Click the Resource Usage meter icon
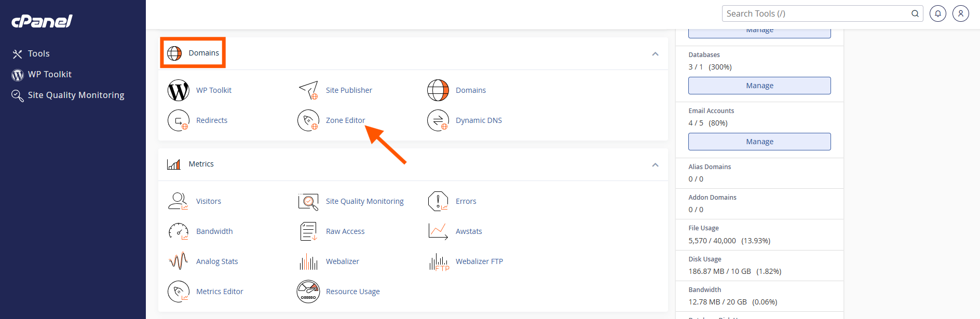This screenshot has height=319, width=980. [308, 292]
